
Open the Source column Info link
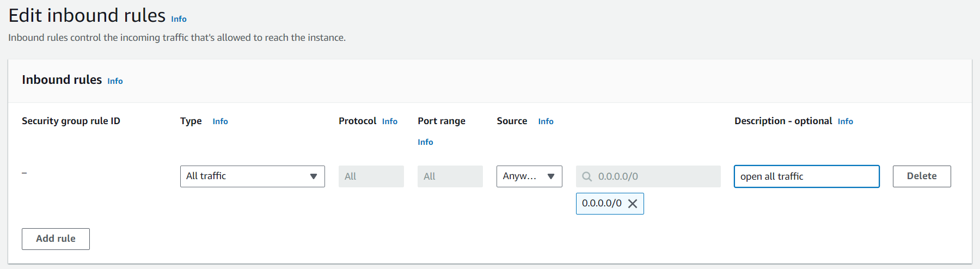click(x=546, y=121)
